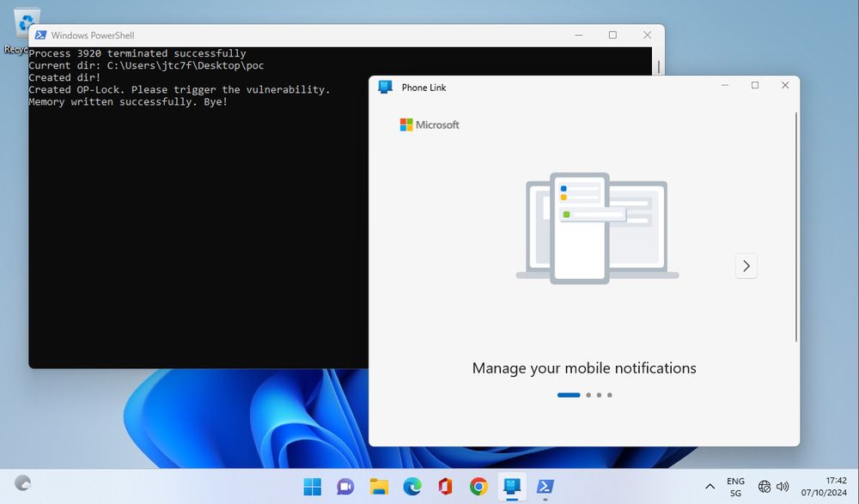Screen dimensions: 859x504
Task: Launch Microsoft Edge from the taskbar
Action: pyautogui.click(x=412, y=487)
